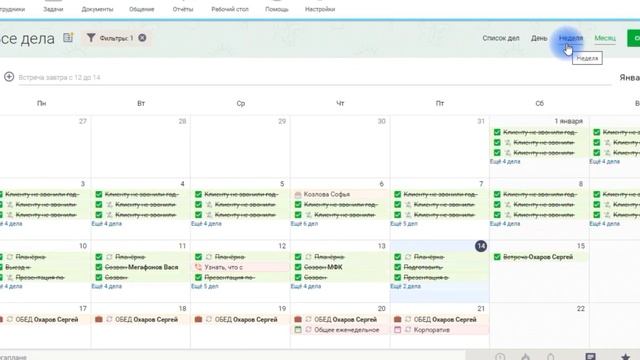This screenshot has height=360, width=640.
Task: Expand Ещё 4 дела under the 5th
Action: (206, 224)
